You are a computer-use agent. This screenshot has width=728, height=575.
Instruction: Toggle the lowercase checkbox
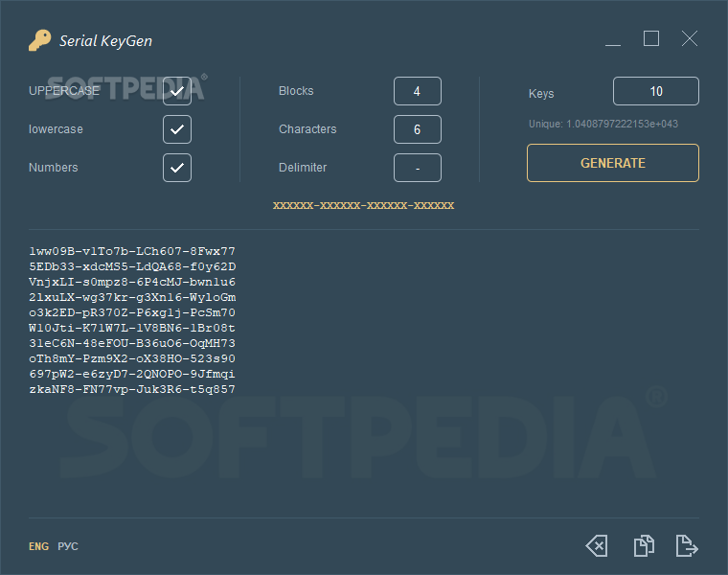(x=177, y=129)
